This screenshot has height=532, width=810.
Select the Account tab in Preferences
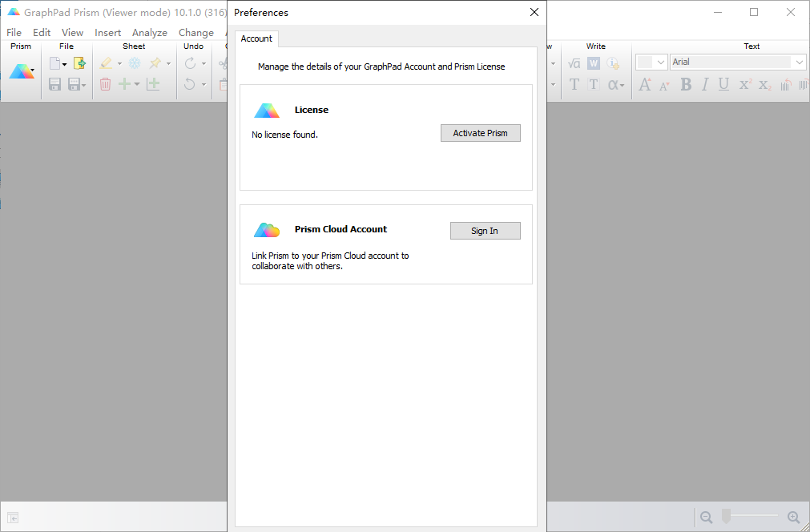[x=256, y=38]
